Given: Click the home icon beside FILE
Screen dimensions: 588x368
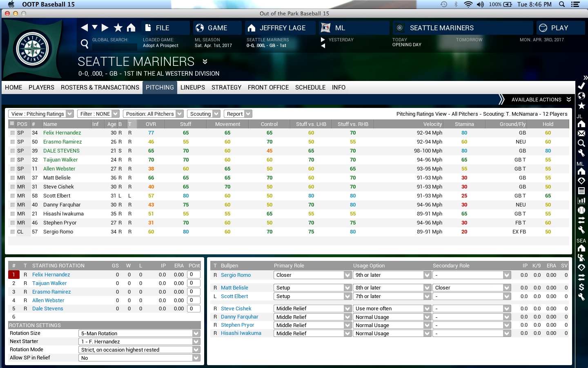Looking at the screenshot, I should [x=131, y=27].
